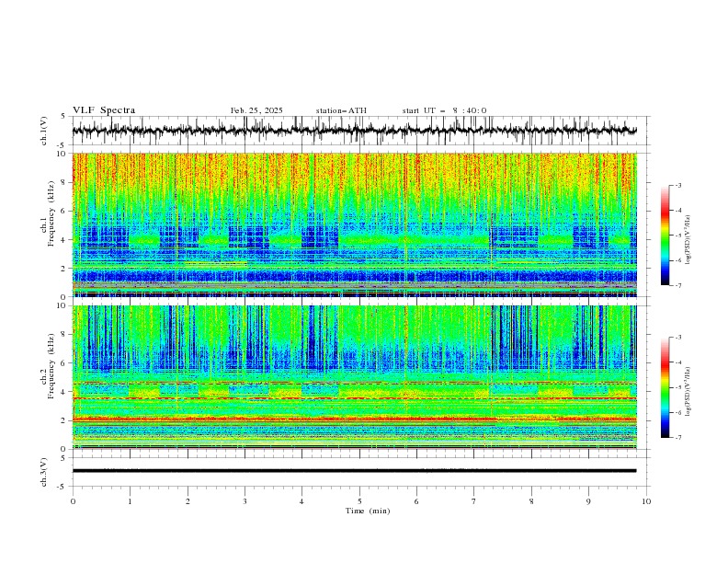Click the ch.2 spectrogram color scale bar
This screenshot has width=728, height=563.
[665, 387]
